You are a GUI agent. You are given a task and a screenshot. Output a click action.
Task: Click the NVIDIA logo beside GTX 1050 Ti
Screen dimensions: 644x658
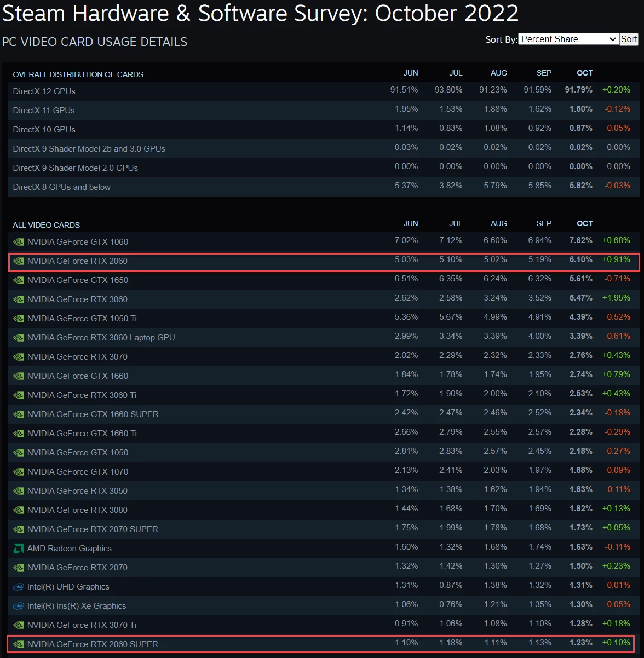[19, 319]
